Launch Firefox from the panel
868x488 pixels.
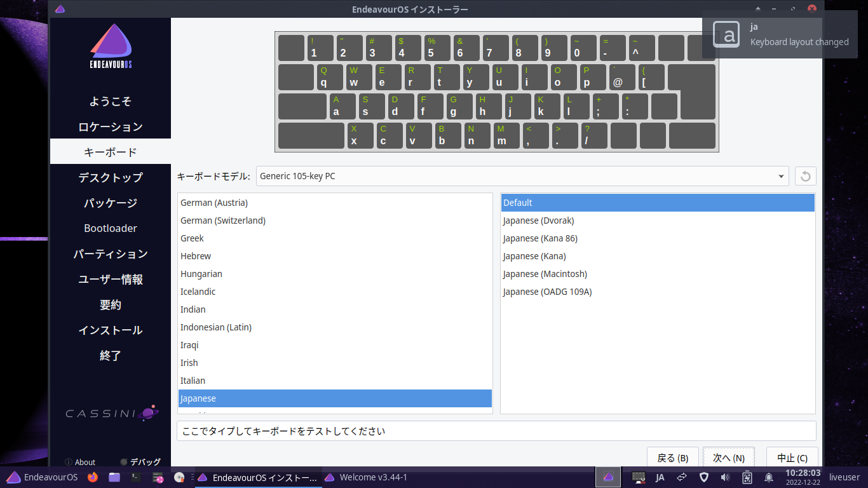pos(93,477)
